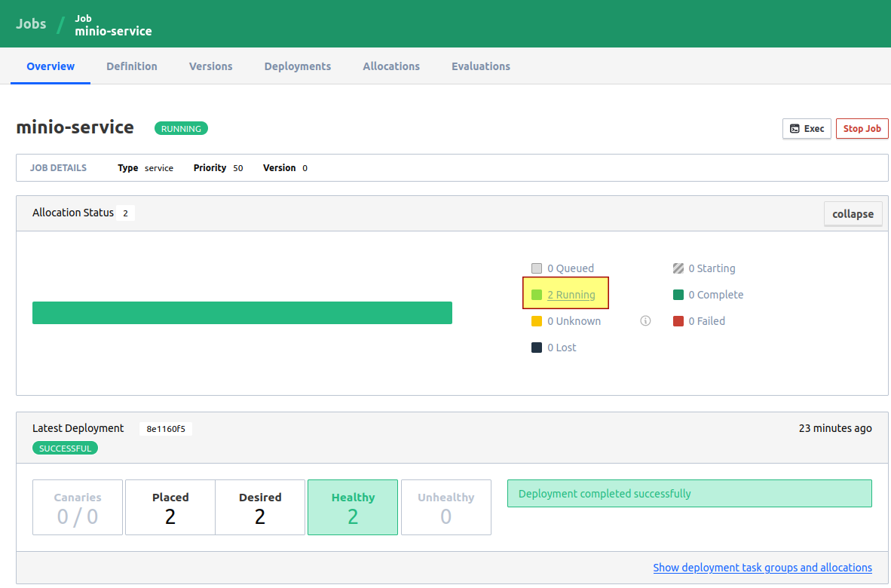Click the '0 Complete' label
This screenshot has height=588, width=891.
click(x=716, y=295)
